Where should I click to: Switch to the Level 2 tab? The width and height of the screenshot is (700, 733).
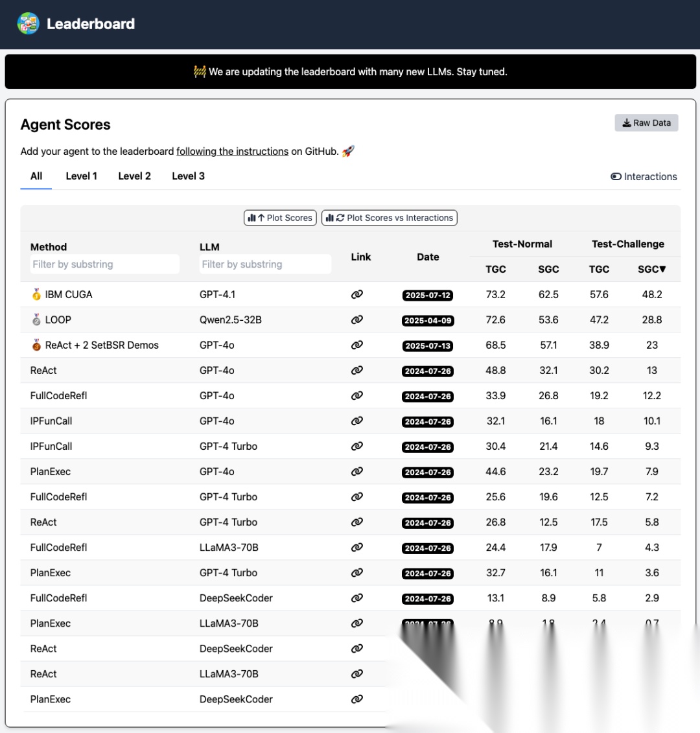pos(134,176)
